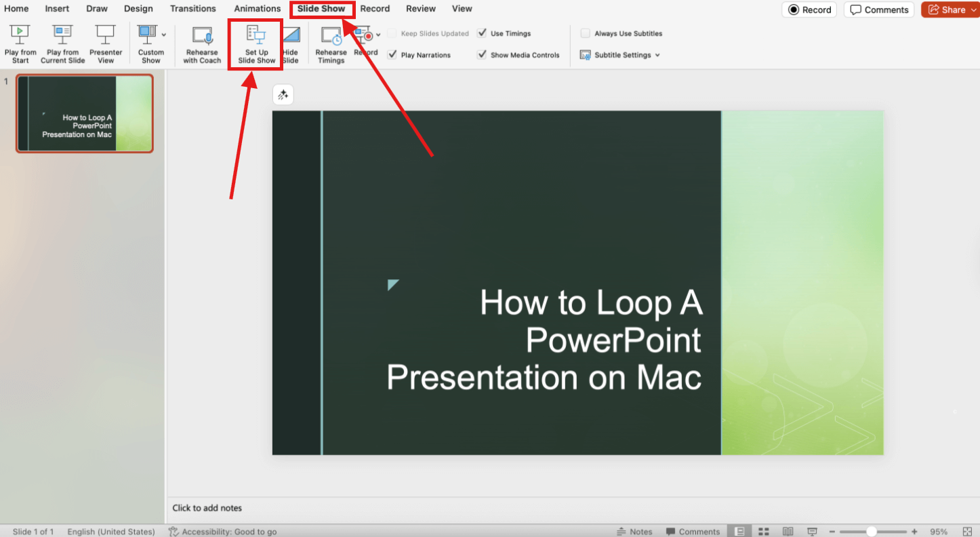The image size is (980, 537).
Task: Fit slide to current window icon
Action: (967, 532)
